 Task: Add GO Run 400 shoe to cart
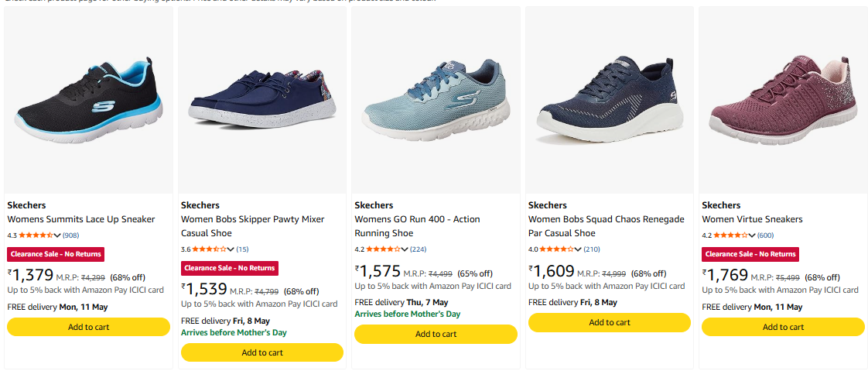[436, 334]
